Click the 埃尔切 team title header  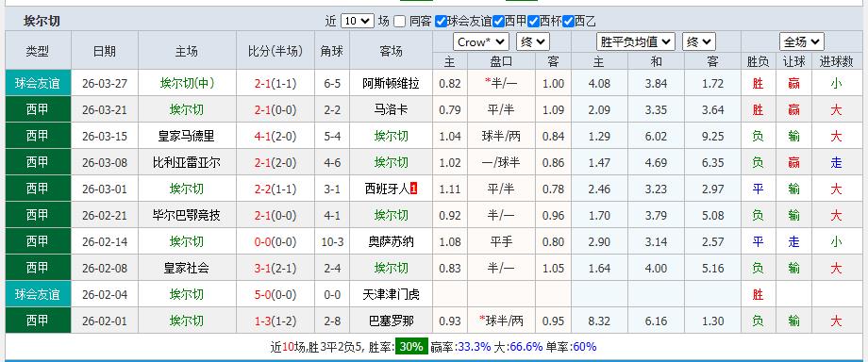point(42,22)
